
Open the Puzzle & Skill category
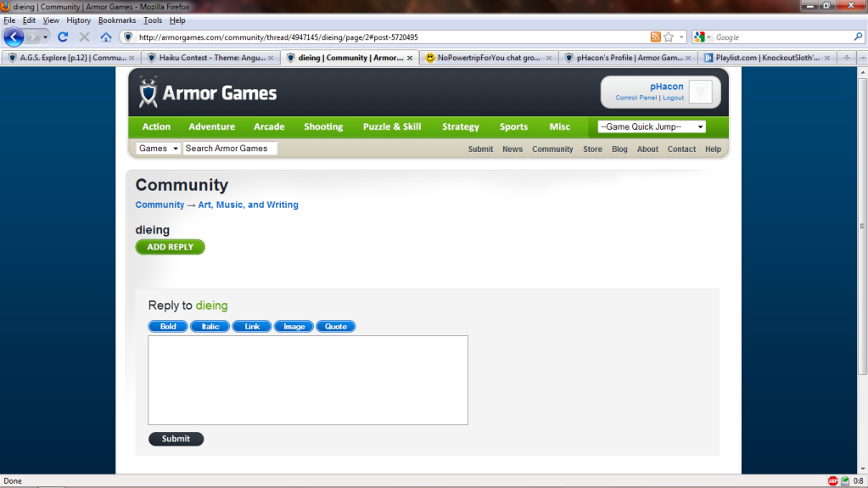point(392,126)
